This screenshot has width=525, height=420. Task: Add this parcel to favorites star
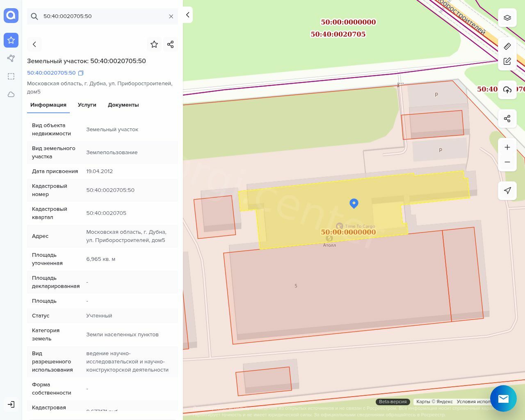tap(154, 44)
